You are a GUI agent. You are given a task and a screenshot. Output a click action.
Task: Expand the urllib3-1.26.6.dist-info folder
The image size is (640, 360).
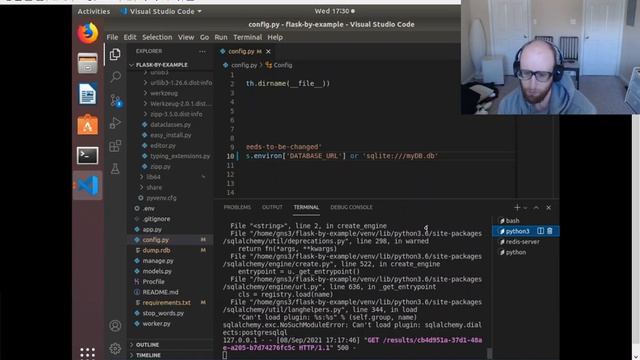pyautogui.click(x=181, y=82)
